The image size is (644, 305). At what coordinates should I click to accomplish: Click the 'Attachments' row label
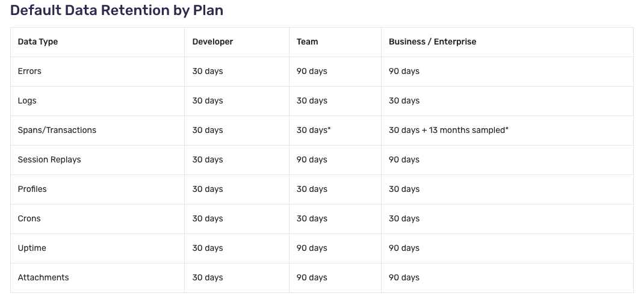tap(43, 277)
